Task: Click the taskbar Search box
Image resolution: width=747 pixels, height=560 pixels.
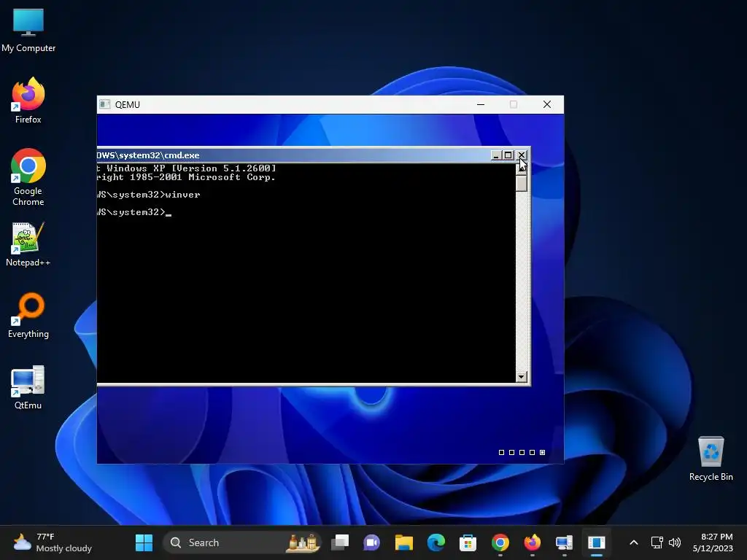Action: (242, 542)
